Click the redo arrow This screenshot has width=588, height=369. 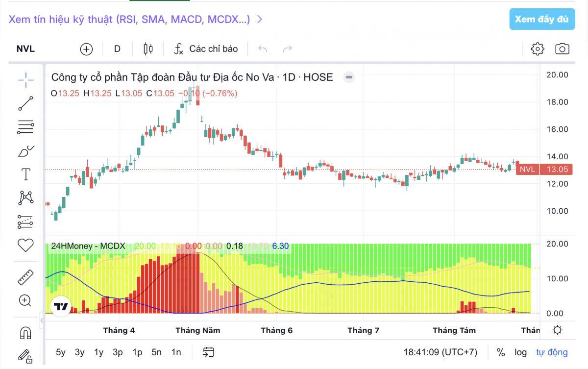tap(288, 49)
